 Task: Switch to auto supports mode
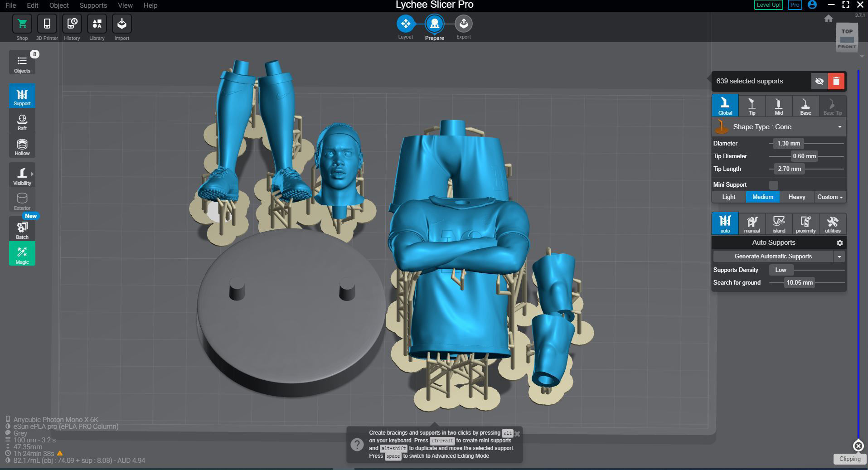click(x=725, y=223)
